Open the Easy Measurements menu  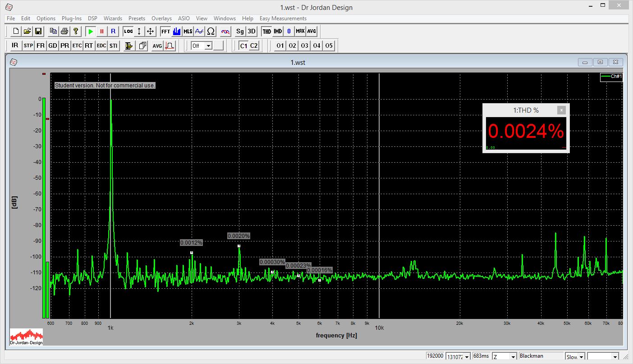coord(283,18)
